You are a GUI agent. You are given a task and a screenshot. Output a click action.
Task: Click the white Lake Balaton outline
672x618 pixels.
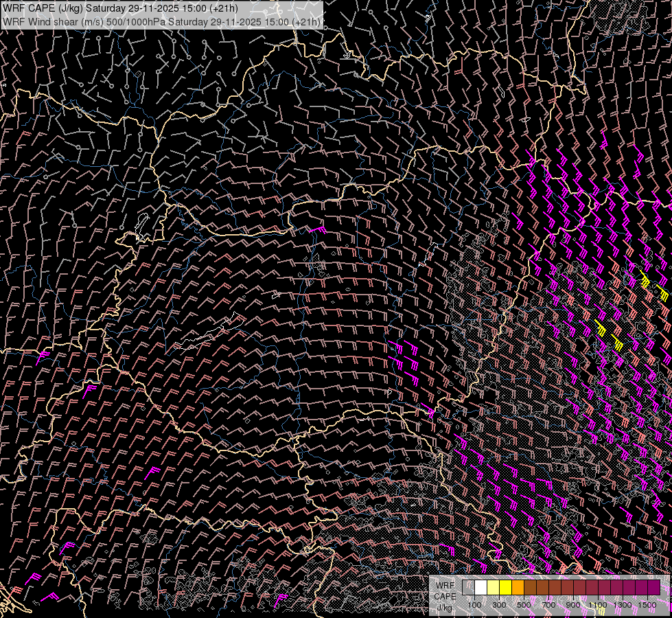coord(208,332)
